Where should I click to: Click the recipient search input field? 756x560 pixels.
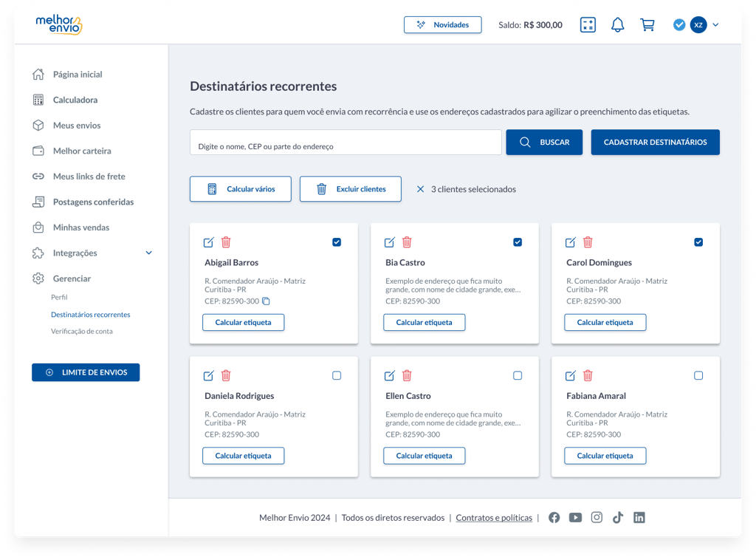pos(346,143)
